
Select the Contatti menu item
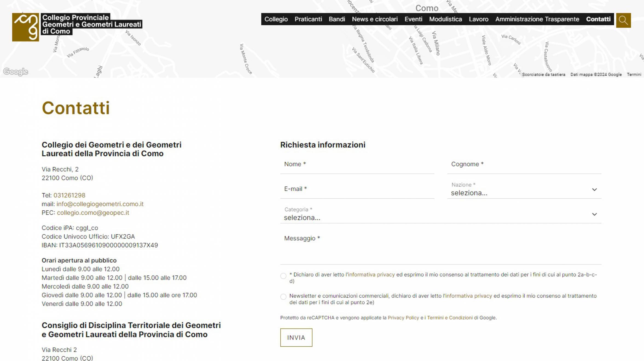[598, 19]
